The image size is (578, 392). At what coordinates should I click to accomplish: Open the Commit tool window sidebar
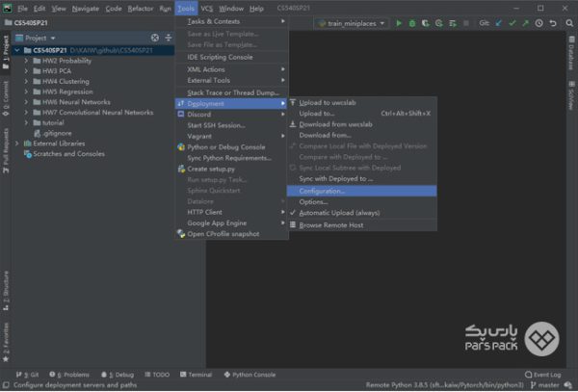click(6, 98)
